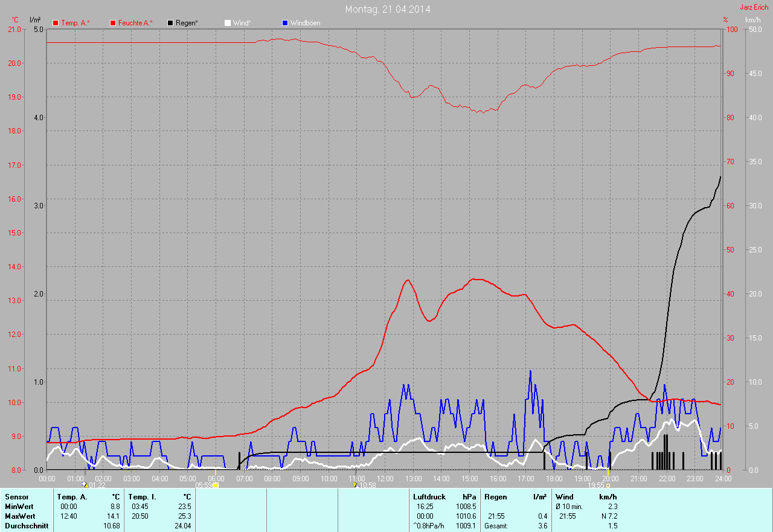The height and width of the screenshot is (532, 773).
Task: Click the moon icon beside 01:22
Action: tap(84, 485)
